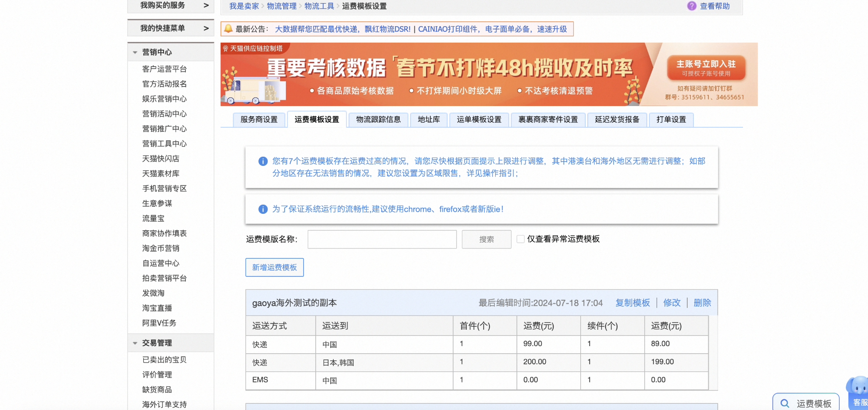Click the 200.00 shipping fee cell

click(x=549, y=363)
